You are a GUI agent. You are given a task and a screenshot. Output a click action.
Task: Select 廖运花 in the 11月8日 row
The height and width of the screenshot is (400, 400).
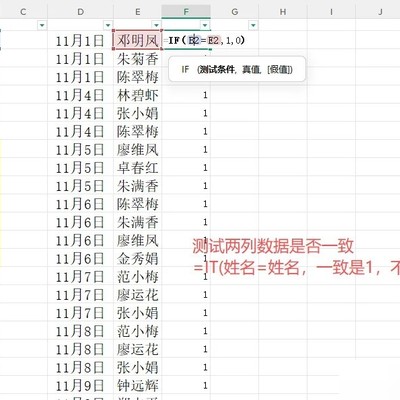137,349
